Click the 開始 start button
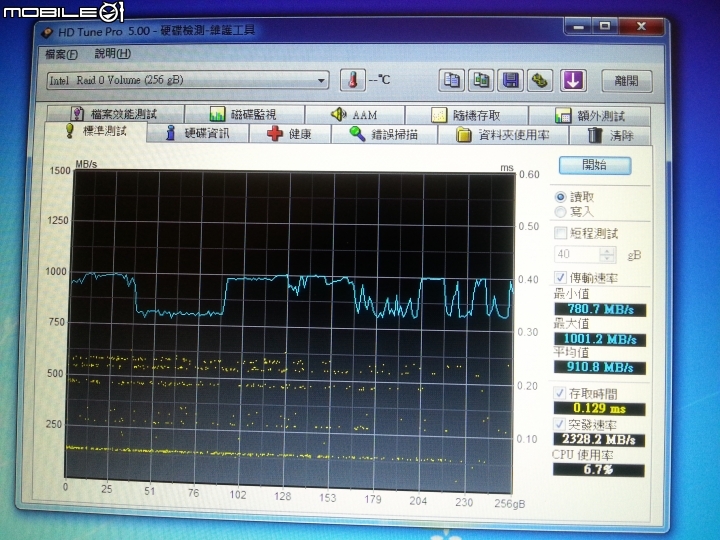This screenshot has height=540, width=720. 595,165
